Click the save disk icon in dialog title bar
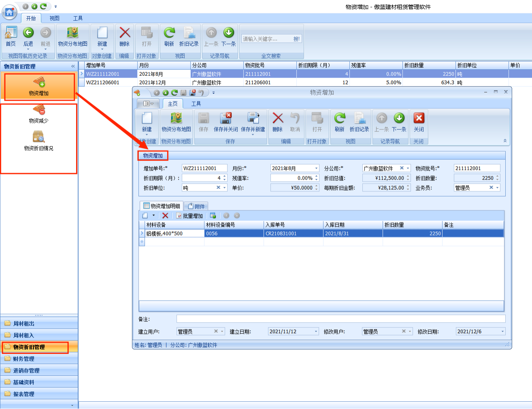Viewport: 532px width, 409px height. (x=183, y=93)
